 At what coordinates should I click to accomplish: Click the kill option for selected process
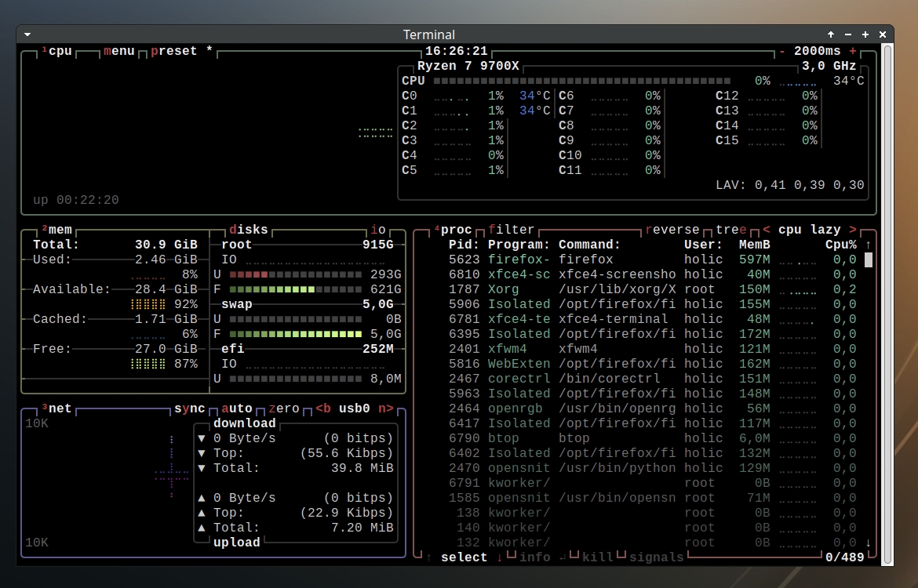click(x=597, y=557)
